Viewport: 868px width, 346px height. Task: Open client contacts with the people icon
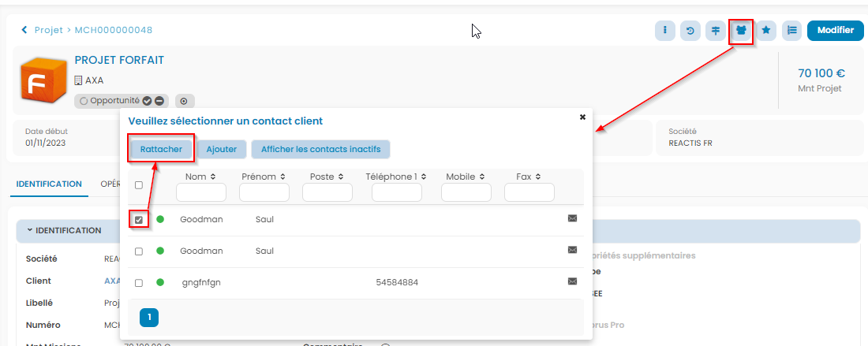click(741, 31)
